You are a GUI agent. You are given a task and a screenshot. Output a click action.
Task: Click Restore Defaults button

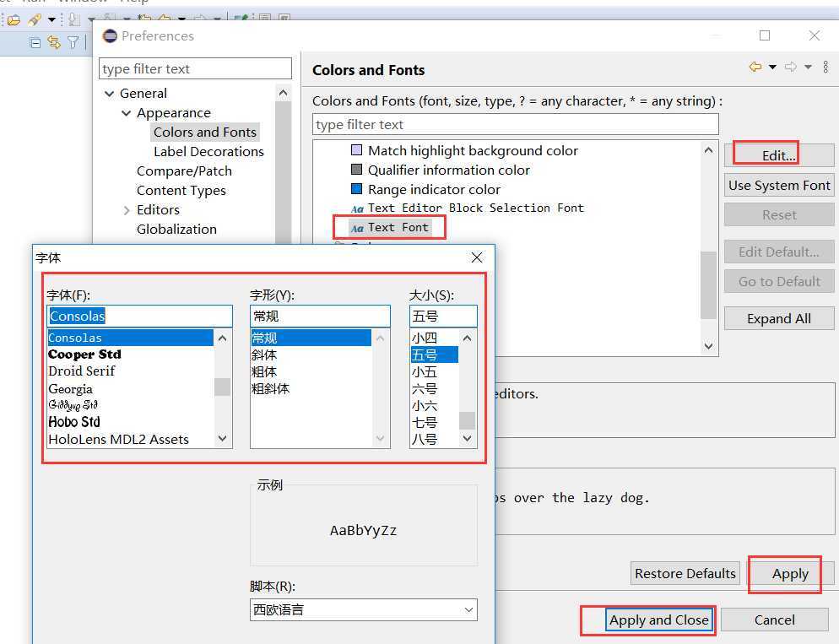(685, 573)
